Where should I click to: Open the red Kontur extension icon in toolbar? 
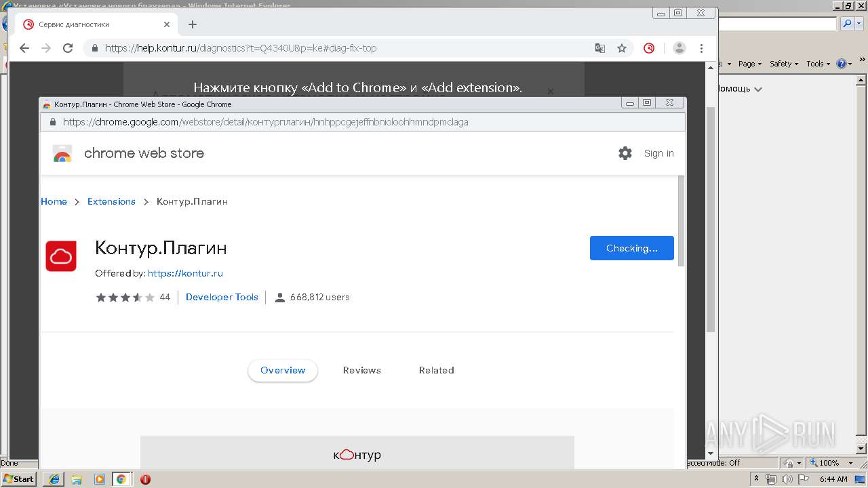(x=649, y=48)
